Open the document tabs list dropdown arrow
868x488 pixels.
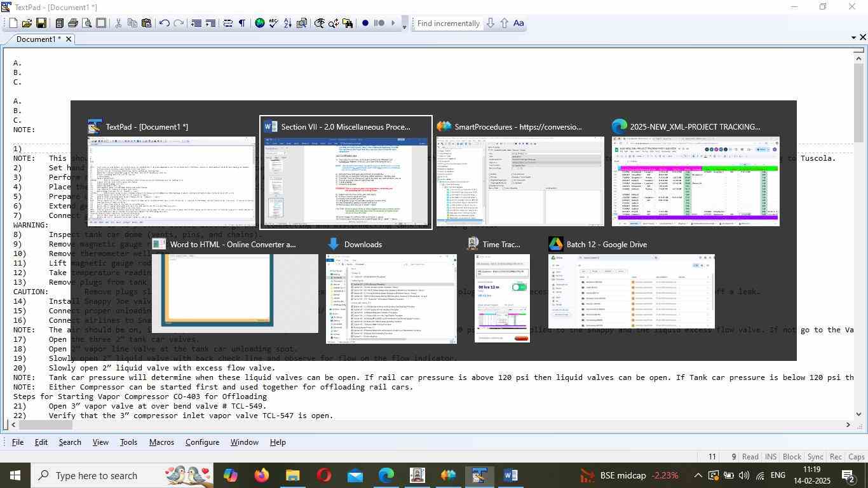pyautogui.click(x=853, y=37)
